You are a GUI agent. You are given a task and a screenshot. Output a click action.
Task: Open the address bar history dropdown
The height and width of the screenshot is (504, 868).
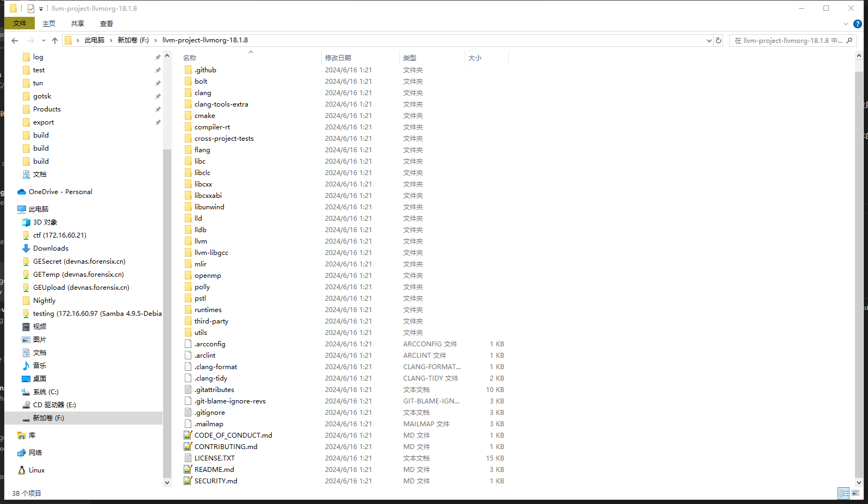709,41
